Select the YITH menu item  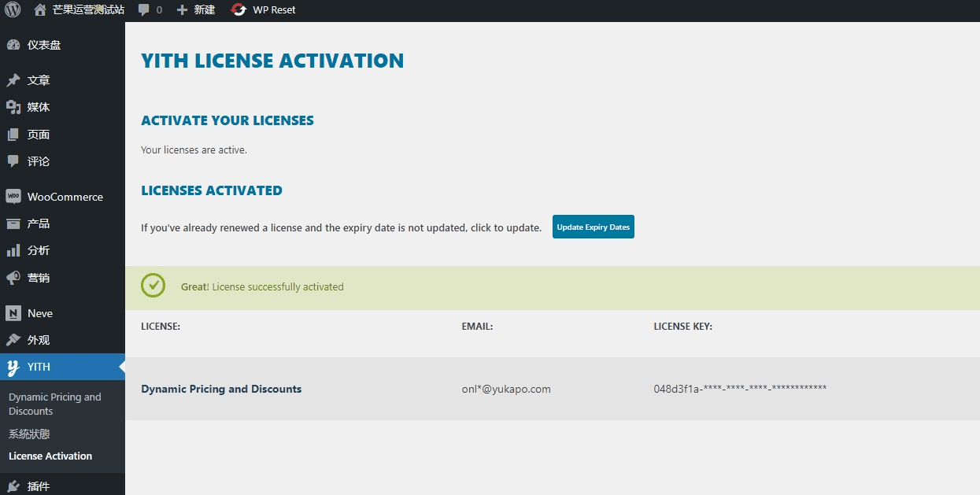click(62, 367)
